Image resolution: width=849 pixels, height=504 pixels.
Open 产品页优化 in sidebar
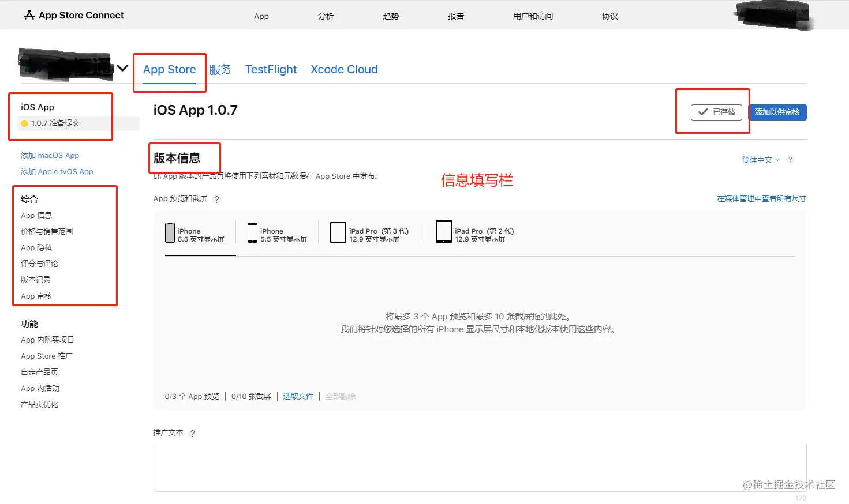39,405
